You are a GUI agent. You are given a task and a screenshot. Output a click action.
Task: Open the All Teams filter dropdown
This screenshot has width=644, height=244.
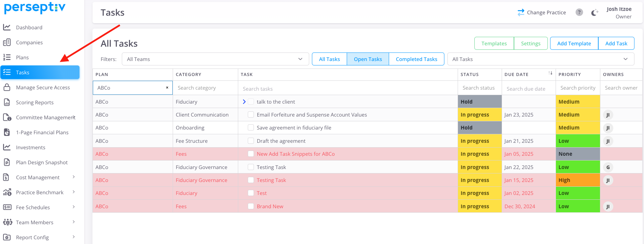click(x=215, y=59)
